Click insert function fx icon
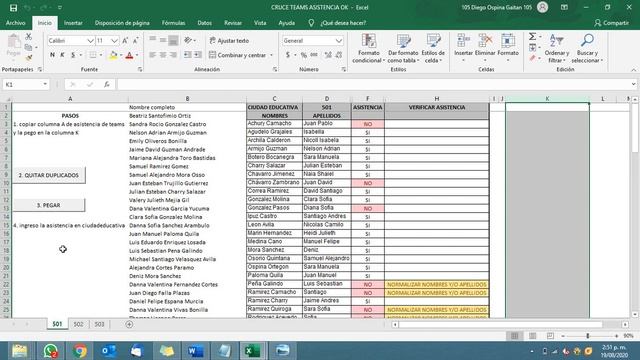Screen dimensions: 640x360 click(x=107, y=84)
